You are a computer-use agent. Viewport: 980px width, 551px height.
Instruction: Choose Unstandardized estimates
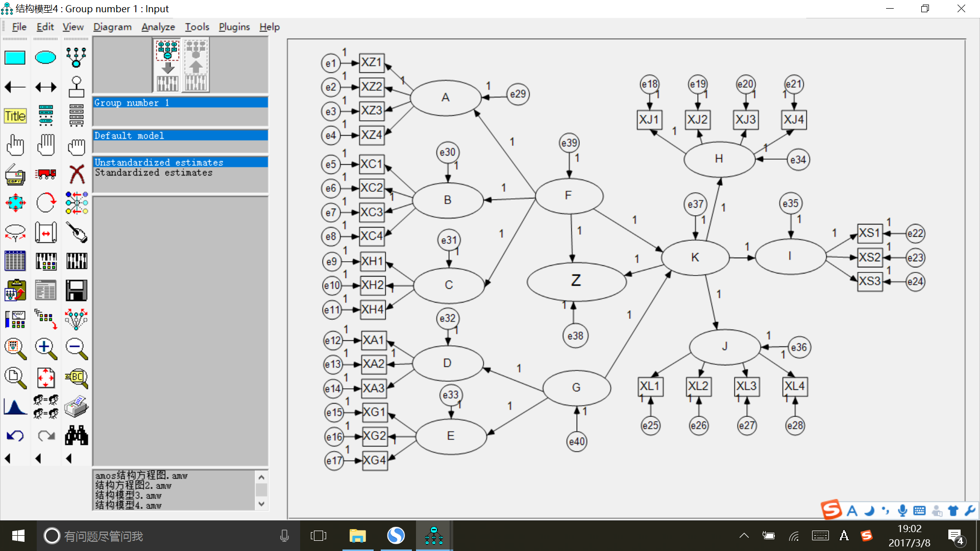point(180,162)
